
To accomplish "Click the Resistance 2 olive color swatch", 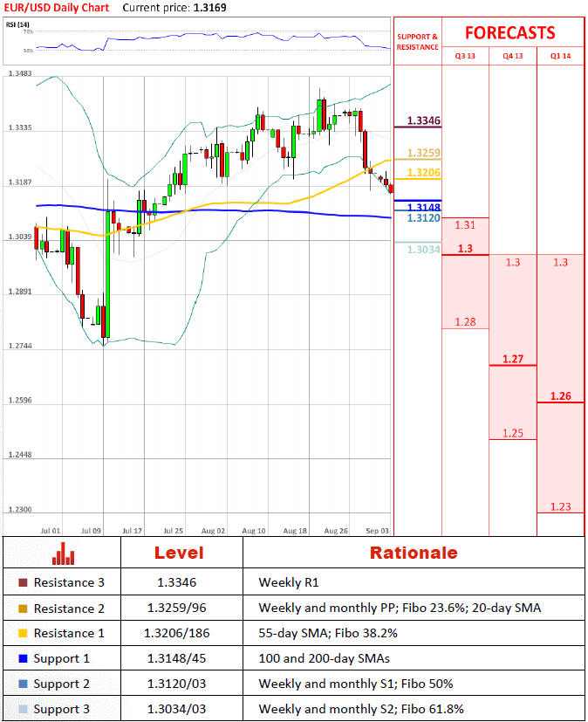I will point(23,608).
